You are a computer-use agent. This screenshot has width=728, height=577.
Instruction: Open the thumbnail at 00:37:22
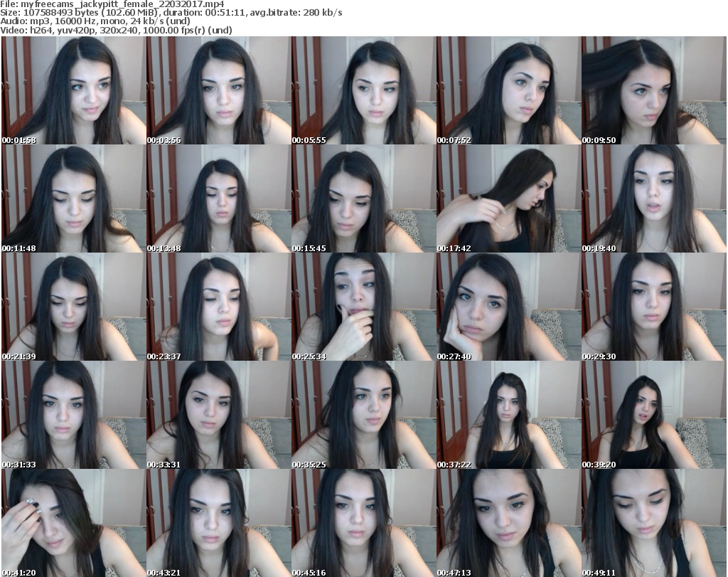pyautogui.click(x=508, y=415)
